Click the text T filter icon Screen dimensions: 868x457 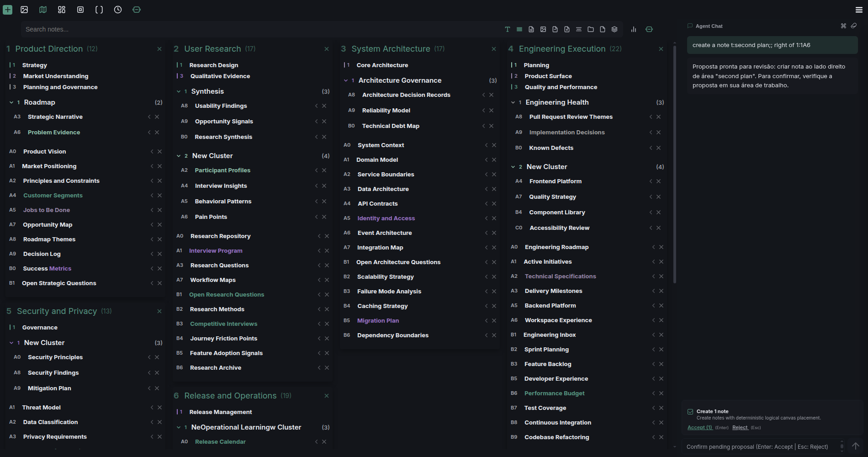(x=508, y=29)
